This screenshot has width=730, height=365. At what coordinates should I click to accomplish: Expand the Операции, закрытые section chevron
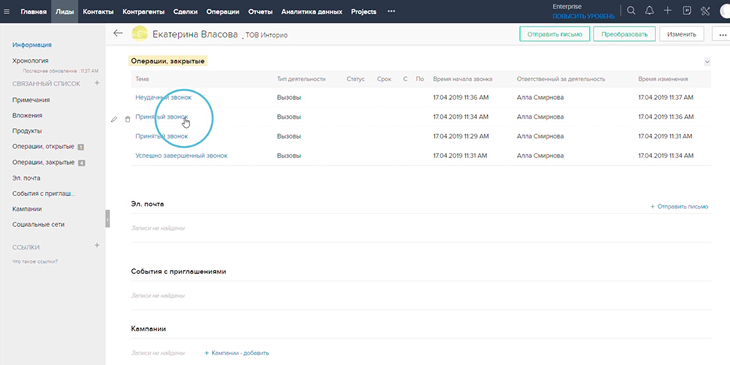pos(707,61)
